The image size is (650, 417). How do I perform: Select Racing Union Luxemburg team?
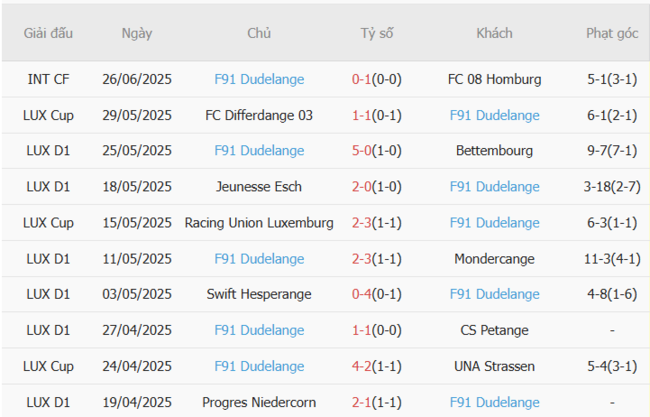pos(259,222)
